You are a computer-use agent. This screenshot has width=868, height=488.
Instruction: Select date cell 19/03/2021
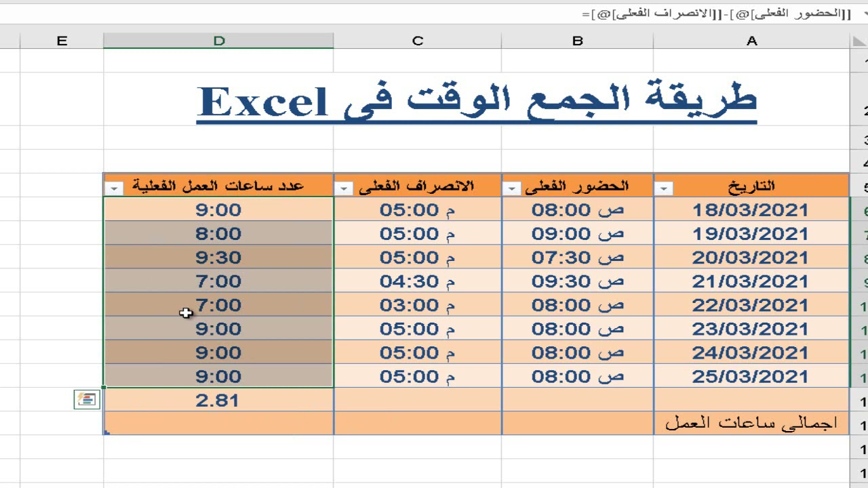tap(751, 233)
